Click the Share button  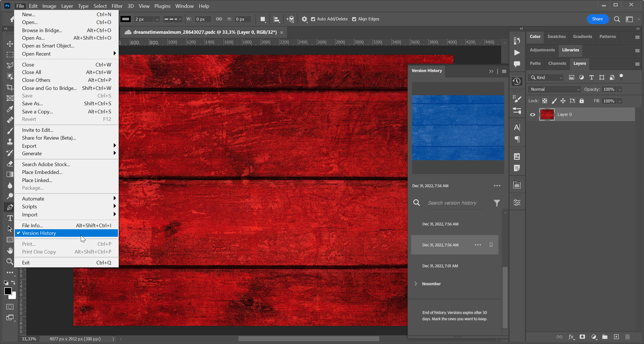pos(598,19)
